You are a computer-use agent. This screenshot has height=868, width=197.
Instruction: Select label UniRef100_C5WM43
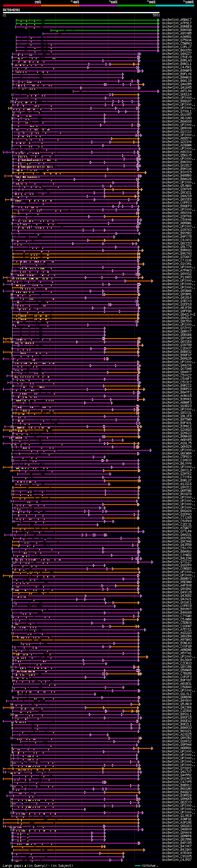[x=177, y=43]
